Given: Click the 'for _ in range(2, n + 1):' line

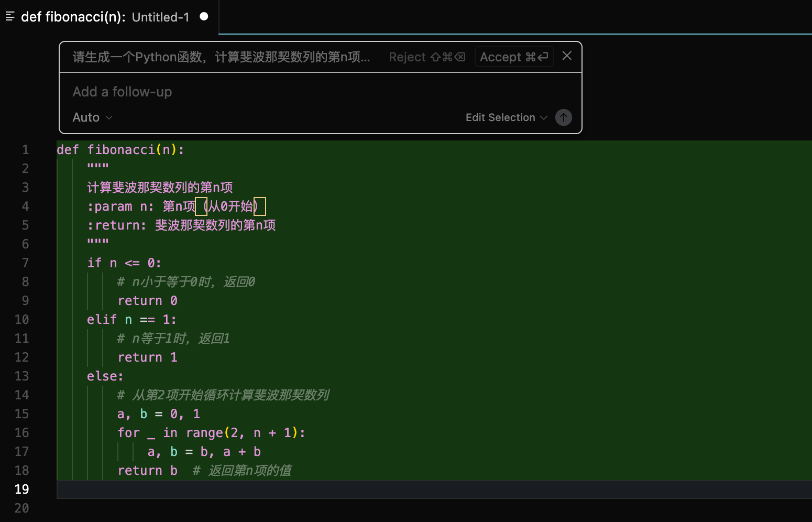Looking at the screenshot, I should pos(212,433).
